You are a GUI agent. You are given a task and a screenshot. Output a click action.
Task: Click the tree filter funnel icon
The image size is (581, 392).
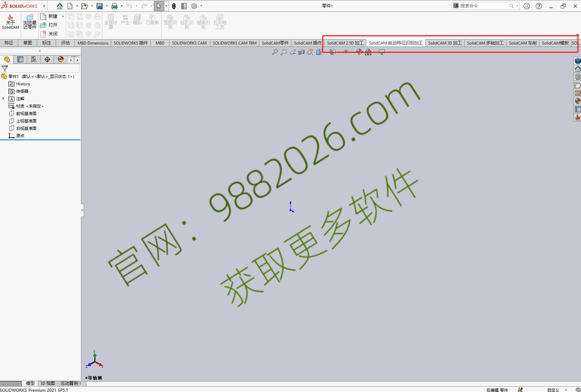(x=5, y=68)
